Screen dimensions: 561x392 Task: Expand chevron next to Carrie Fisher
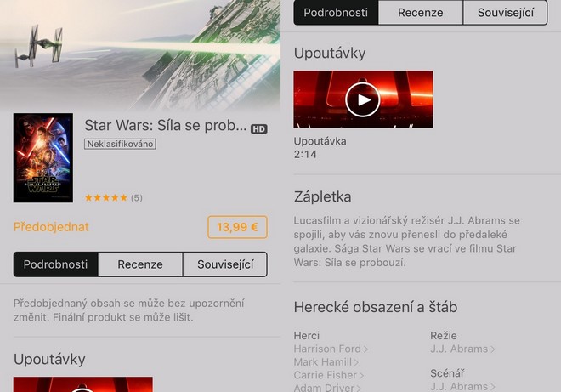(x=361, y=375)
